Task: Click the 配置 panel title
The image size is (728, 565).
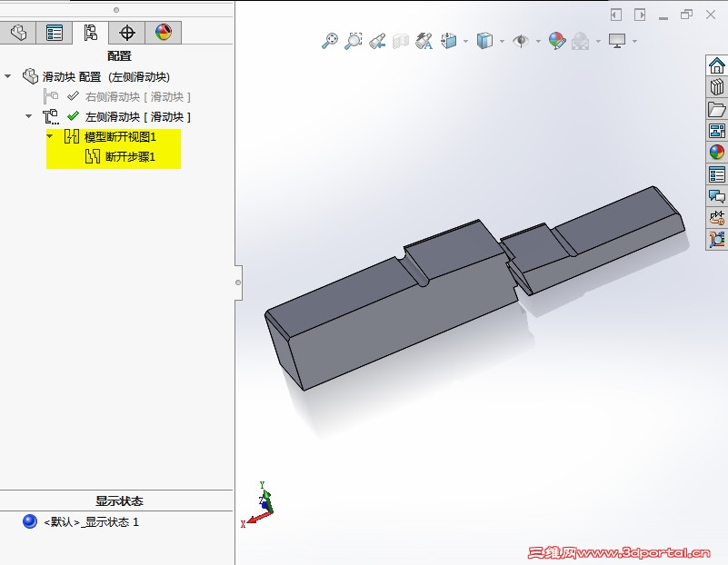Action: [119, 56]
